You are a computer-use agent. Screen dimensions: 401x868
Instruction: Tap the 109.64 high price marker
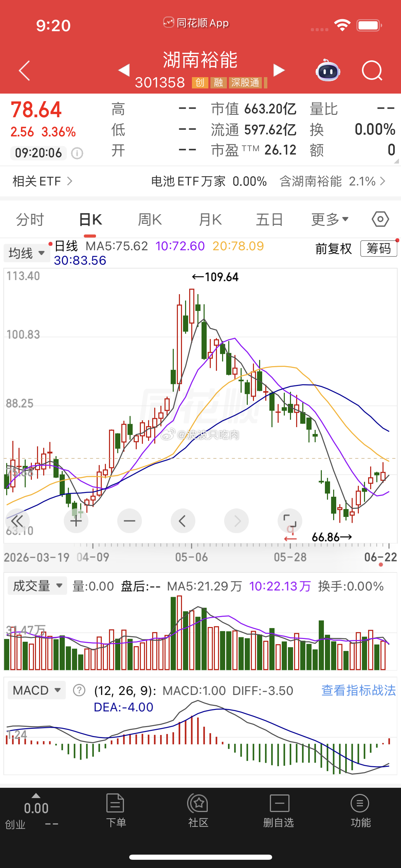(x=215, y=277)
